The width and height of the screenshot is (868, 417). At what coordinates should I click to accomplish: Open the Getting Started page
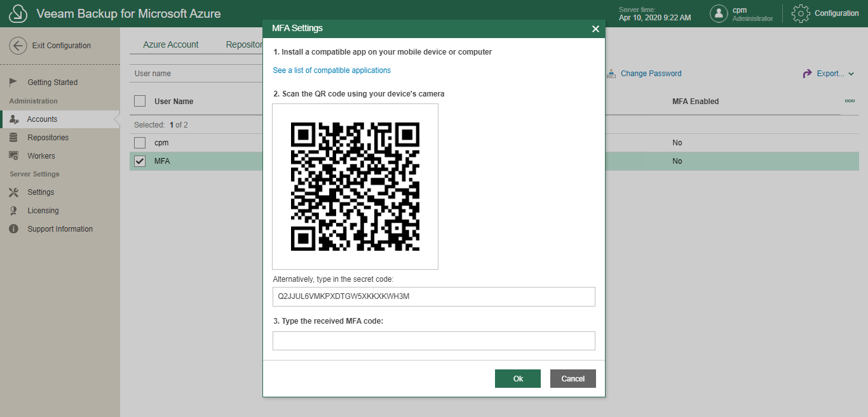tap(52, 83)
